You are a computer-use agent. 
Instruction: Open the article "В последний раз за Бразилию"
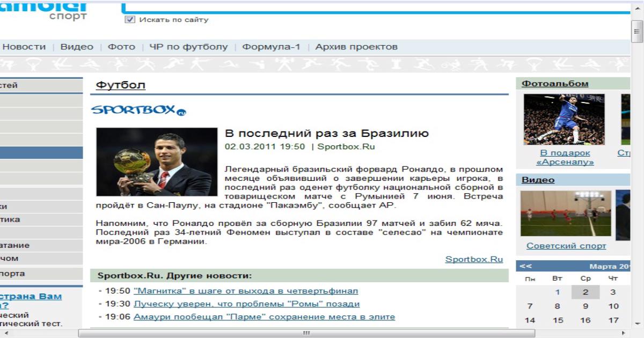tap(326, 134)
